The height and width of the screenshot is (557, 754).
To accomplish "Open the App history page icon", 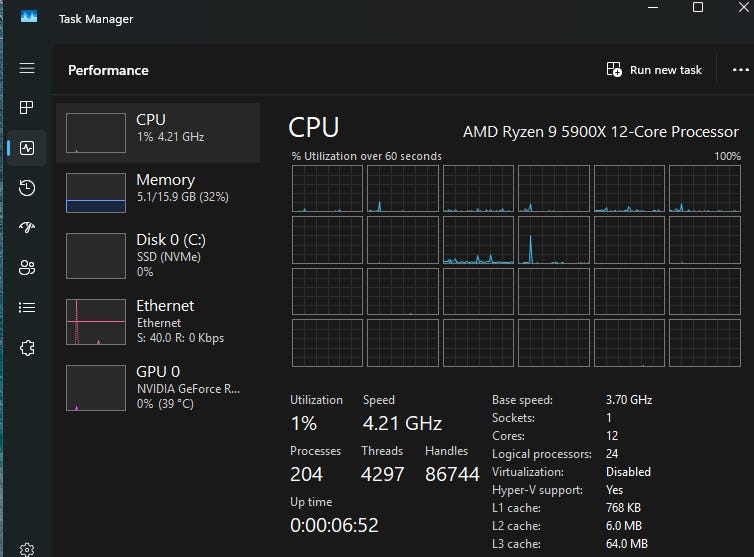I will point(27,188).
